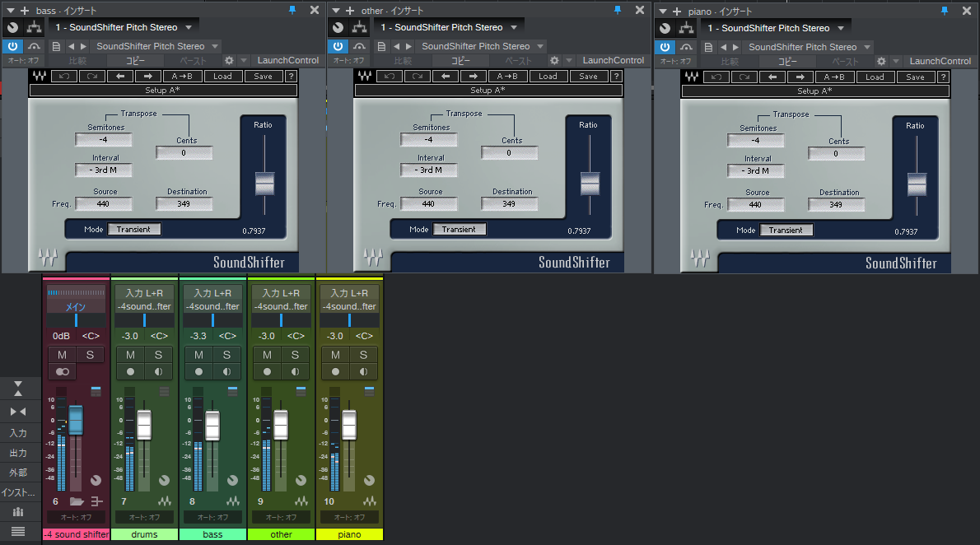Click the bus icon beside the folder on channel 6

(97, 501)
